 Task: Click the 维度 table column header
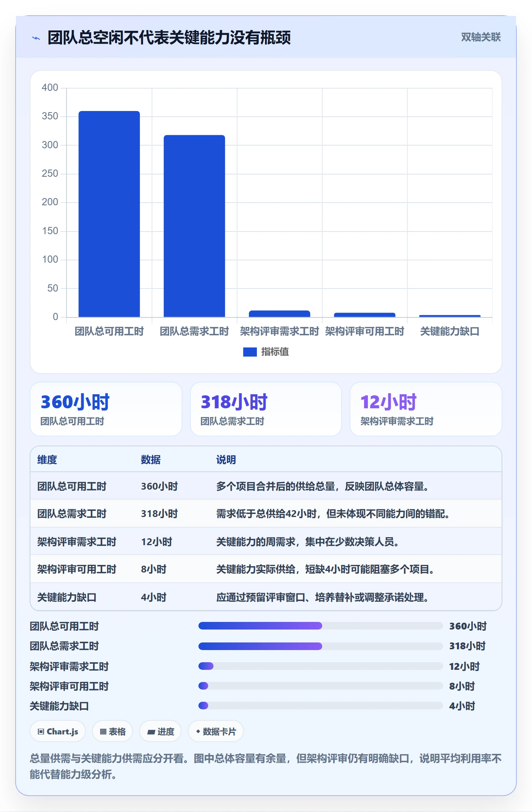pyautogui.click(x=47, y=460)
